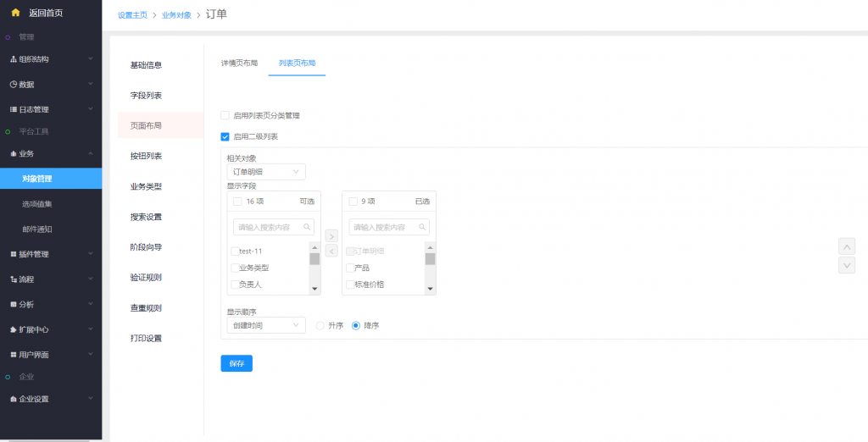868x442 pixels.
Task: Click the 组织结构 sidebar icon
Action: pos(13,59)
